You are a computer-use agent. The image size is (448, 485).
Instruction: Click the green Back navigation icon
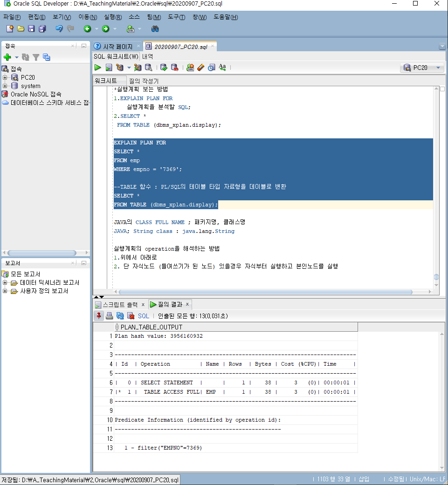tap(88, 29)
